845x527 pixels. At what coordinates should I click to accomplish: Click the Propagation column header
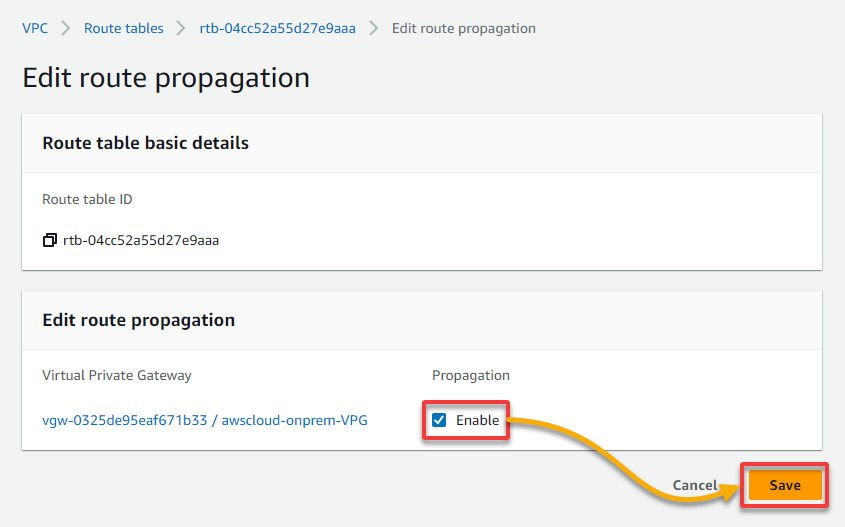pyautogui.click(x=470, y=376)
